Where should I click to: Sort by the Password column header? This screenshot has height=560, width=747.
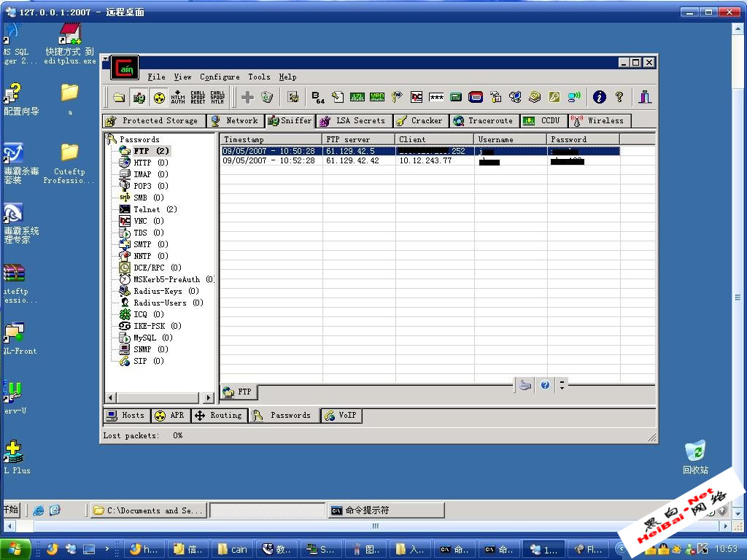[x=584, y=139]
